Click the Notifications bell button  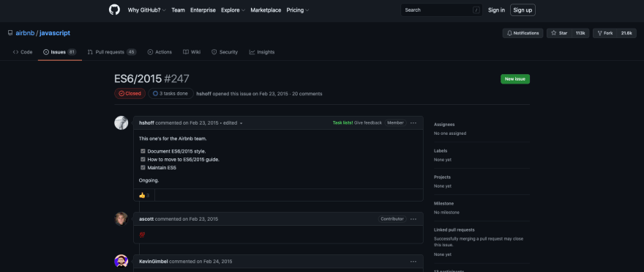[x=523, y=33]
